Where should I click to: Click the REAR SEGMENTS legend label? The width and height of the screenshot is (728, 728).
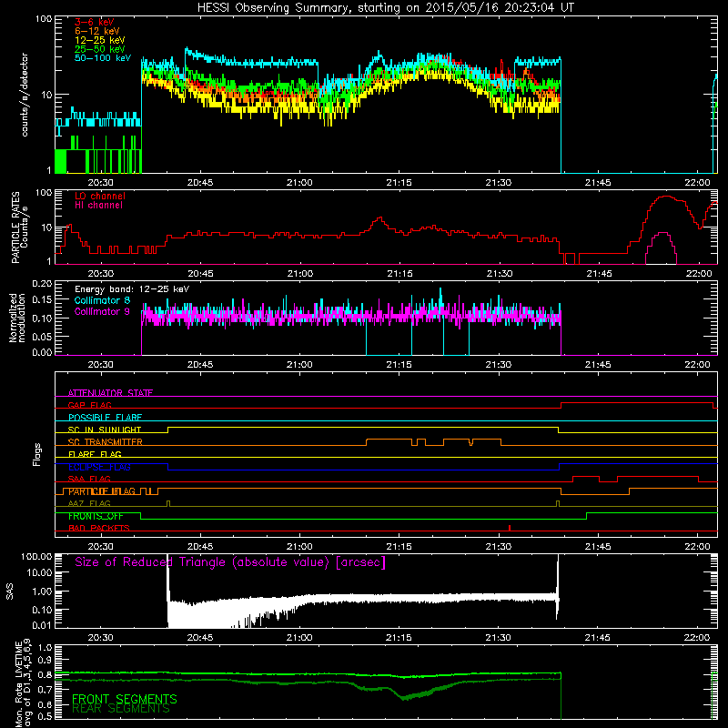tap(121, 709)
